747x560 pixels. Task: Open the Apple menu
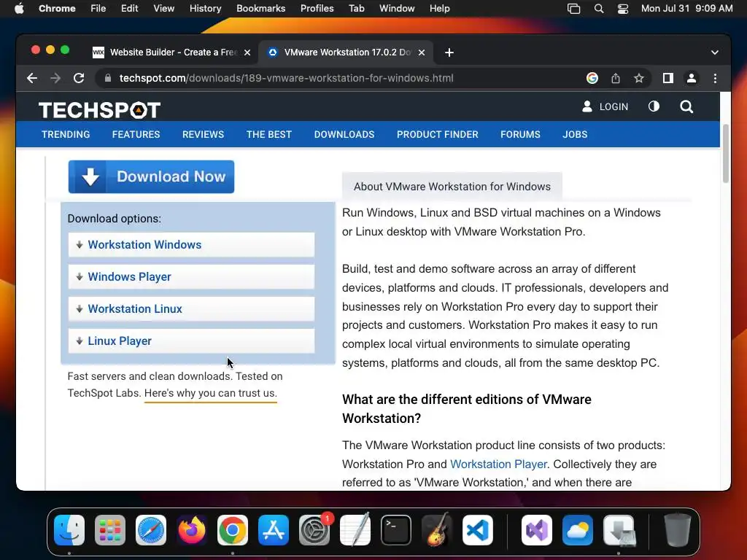coord(19,9)
